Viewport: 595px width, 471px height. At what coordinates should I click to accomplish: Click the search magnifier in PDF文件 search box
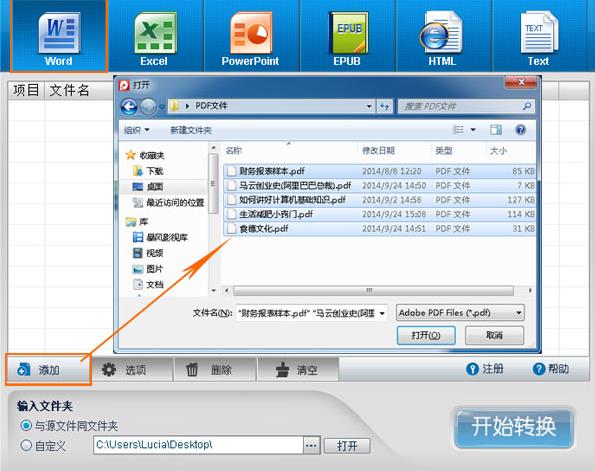526,106
